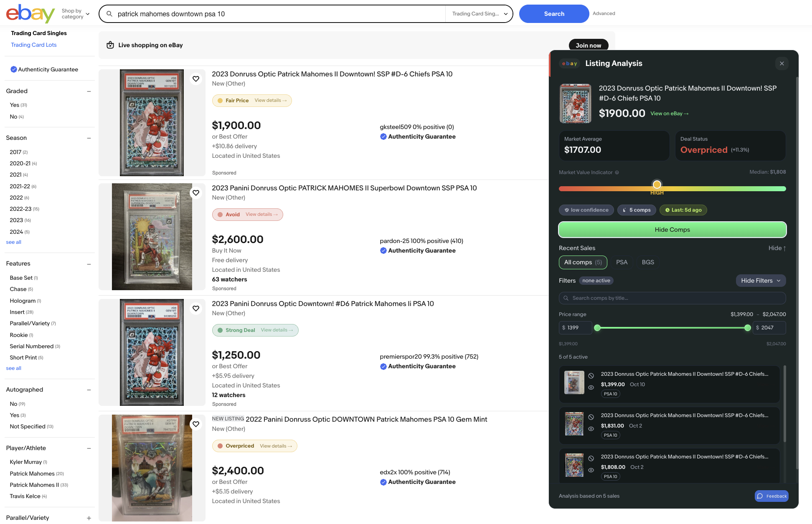Image resolution: width=812 pixels, height=524 pixels.
Task: Enable the Authenticity Guarantee filter
Action: [x=14, y=69]
